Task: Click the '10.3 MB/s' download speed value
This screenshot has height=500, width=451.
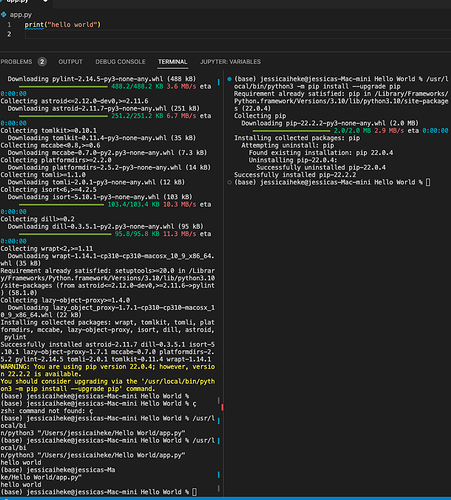Action: (179, 204)
